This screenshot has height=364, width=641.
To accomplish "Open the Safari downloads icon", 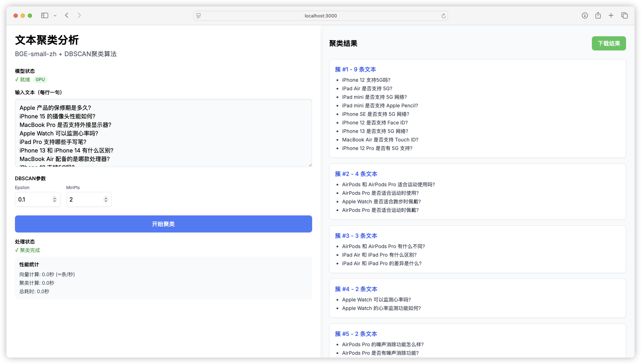I will [x=585, y=15].
